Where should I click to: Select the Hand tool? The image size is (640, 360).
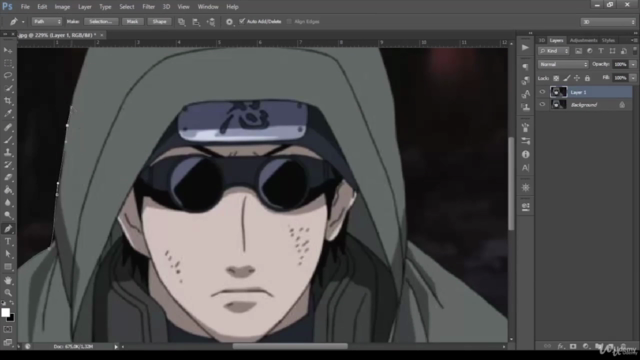click(x=8, y=280)
